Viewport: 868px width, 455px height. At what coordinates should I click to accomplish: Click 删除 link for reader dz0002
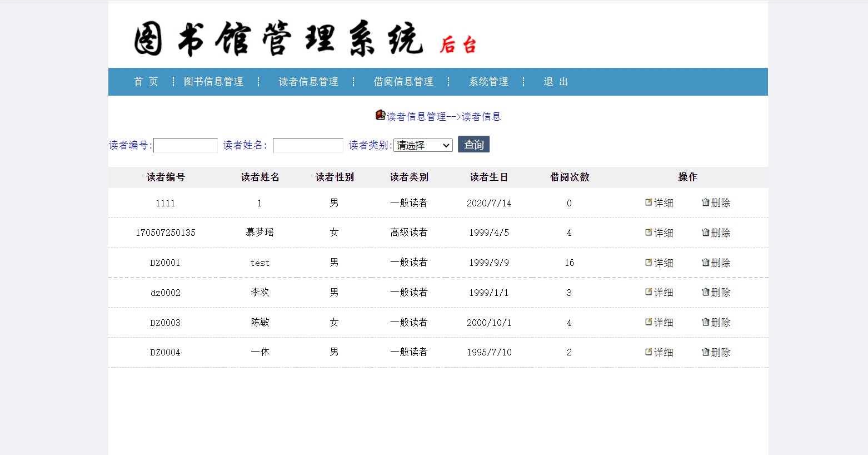[x=721, y=293]
